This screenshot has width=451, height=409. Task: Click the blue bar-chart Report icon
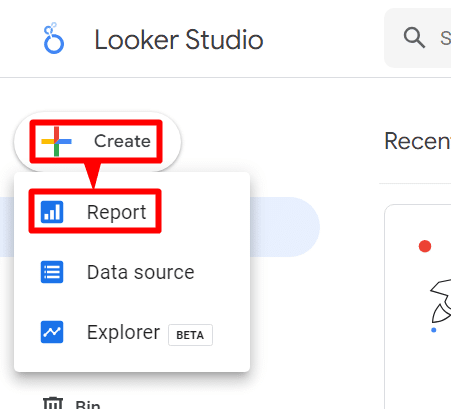coord(52,212)
